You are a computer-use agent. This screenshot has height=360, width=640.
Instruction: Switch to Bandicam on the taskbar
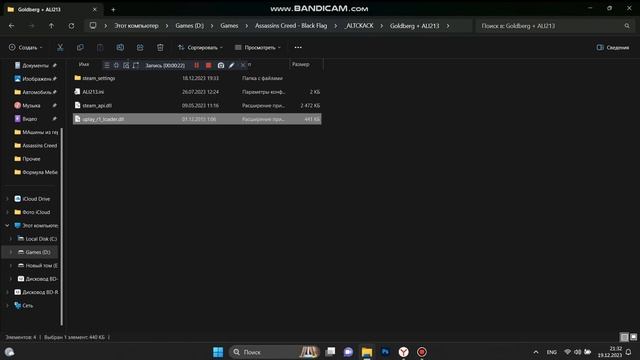pyautogui.click(x=422, y=352)
